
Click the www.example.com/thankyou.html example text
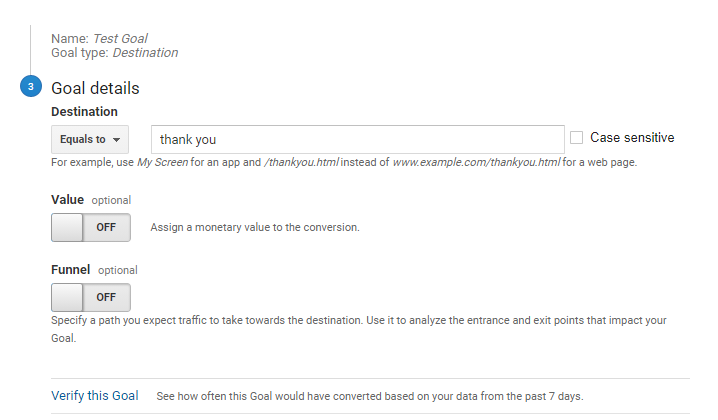(476, 162)
